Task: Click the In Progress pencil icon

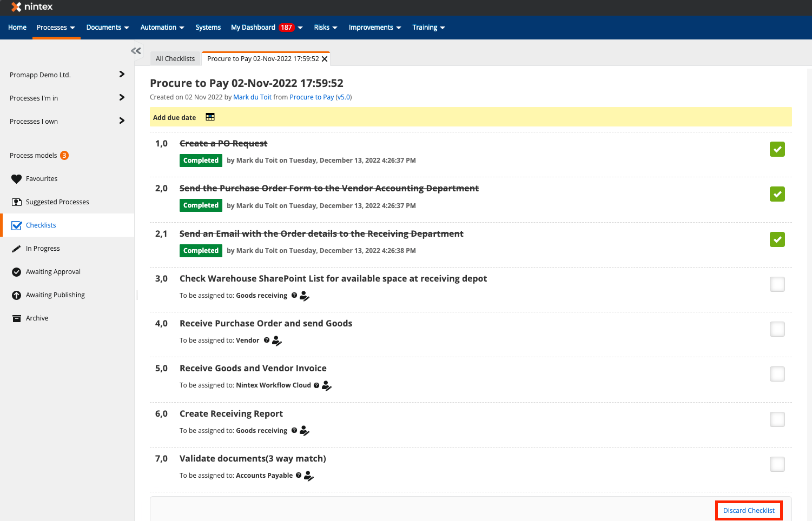Action: coord(17,249)
